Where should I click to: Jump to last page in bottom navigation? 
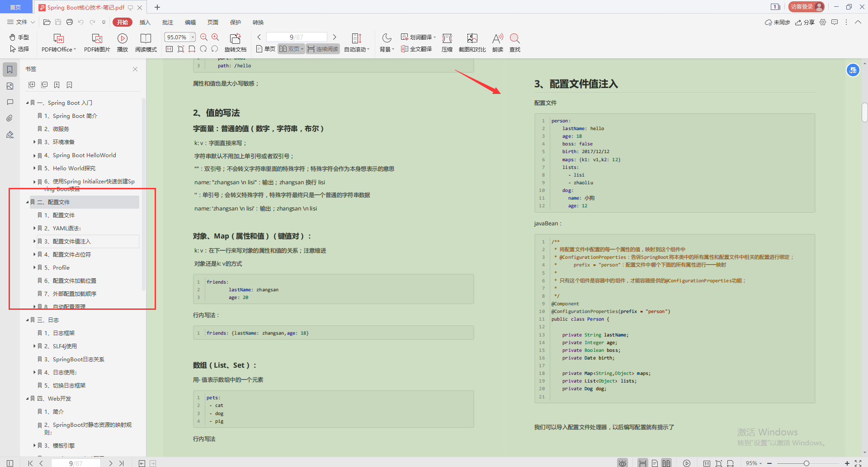122,463
